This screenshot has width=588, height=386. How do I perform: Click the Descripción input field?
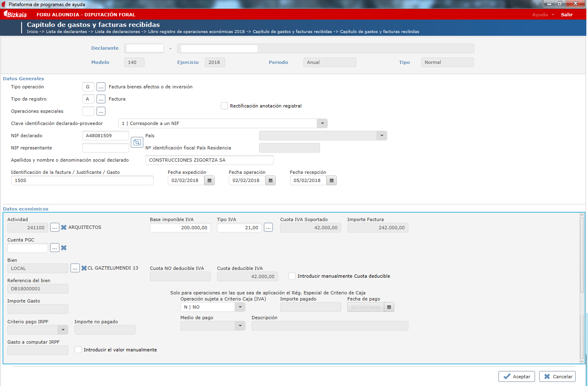click(x=330, y=326)
